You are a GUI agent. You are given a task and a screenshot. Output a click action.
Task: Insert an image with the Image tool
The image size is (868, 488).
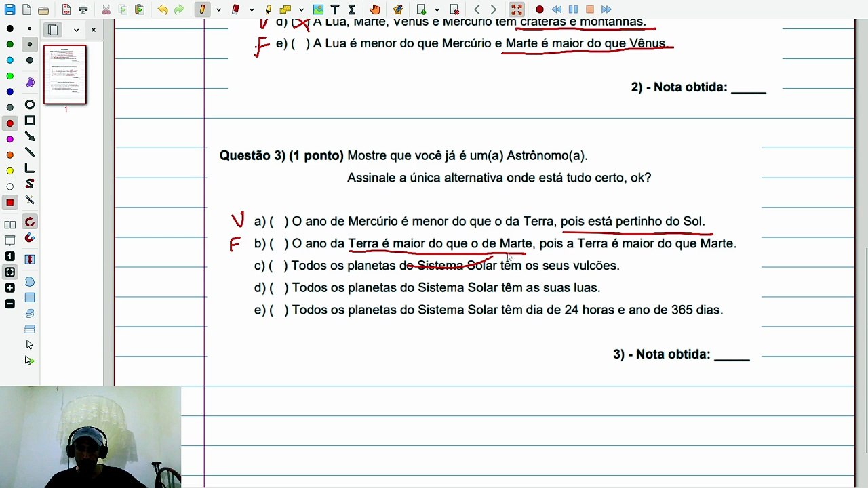(x=319, y=9)
